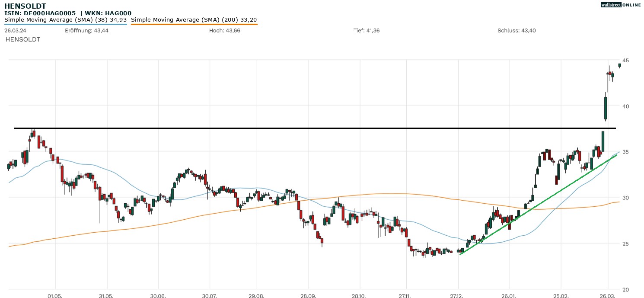Select the latest candlestick near 45
The image size is (644, 298).
(619, 65)
